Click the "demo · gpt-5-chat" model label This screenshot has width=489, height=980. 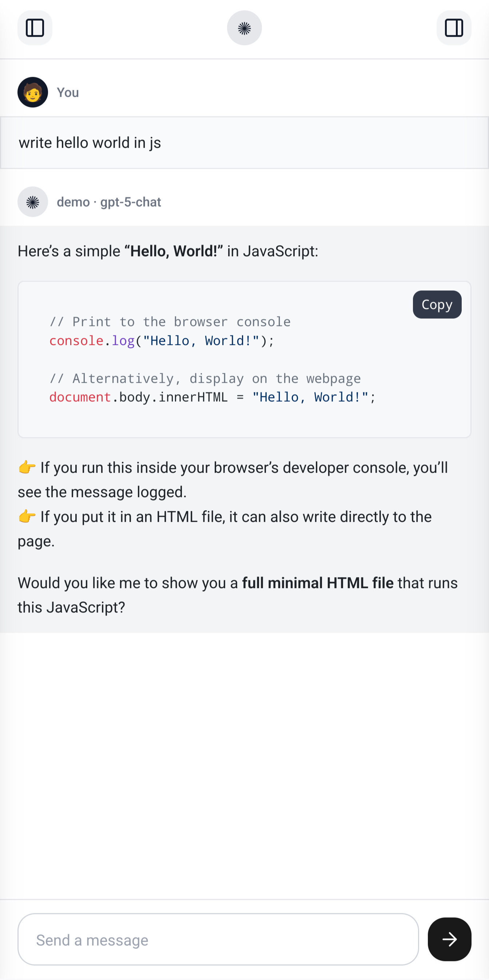tap(109, 202)
